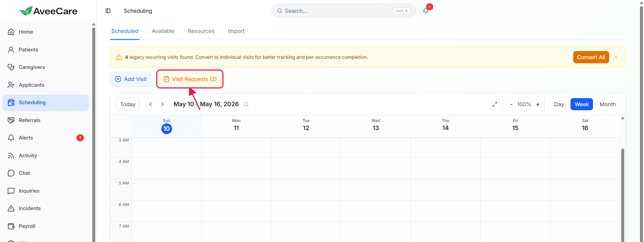Go to previous week arrow
This screenshot has height=242, width=644.
coord(151,104)
